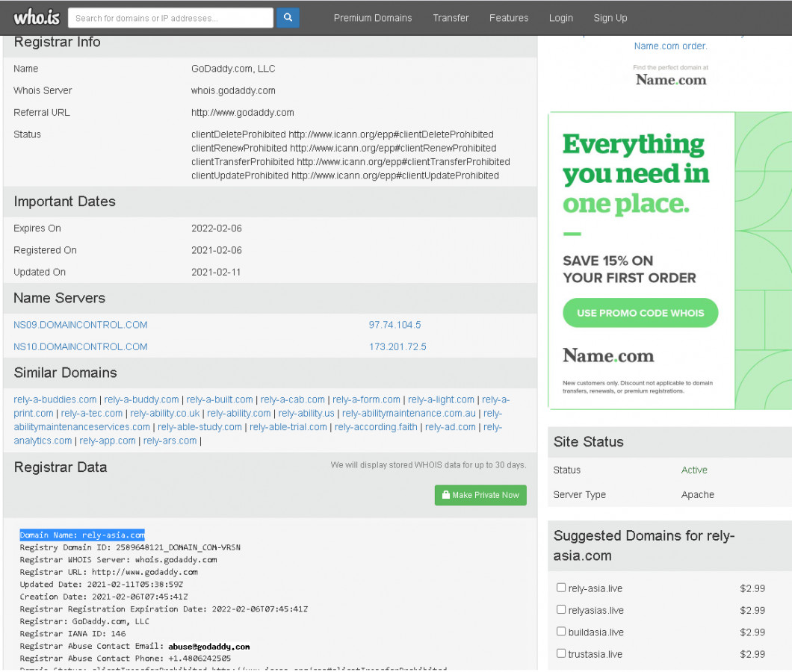The height and width of the screenshot is (672, 792).
Task: Click the Make Private Now button
Action: (x=480, y=495)
